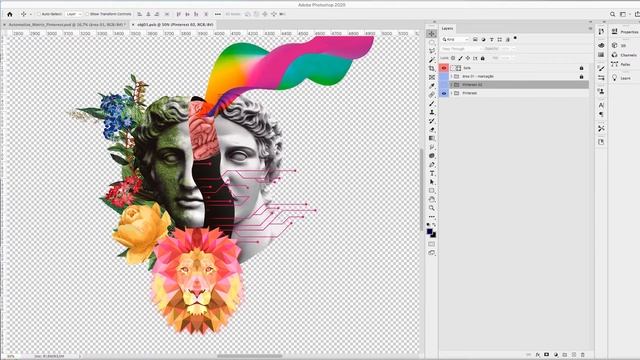
Task: Select the Brush tool
Action: (x=432, y=104)
